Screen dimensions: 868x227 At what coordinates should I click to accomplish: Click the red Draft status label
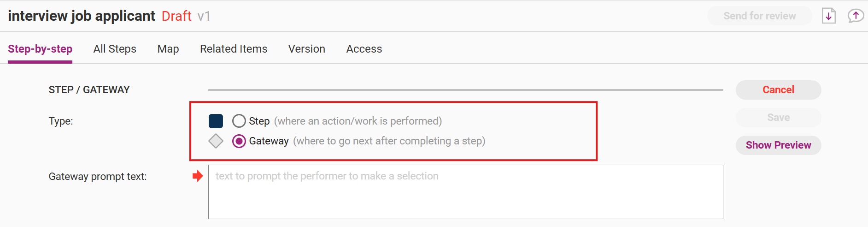[x=176, y=16]
